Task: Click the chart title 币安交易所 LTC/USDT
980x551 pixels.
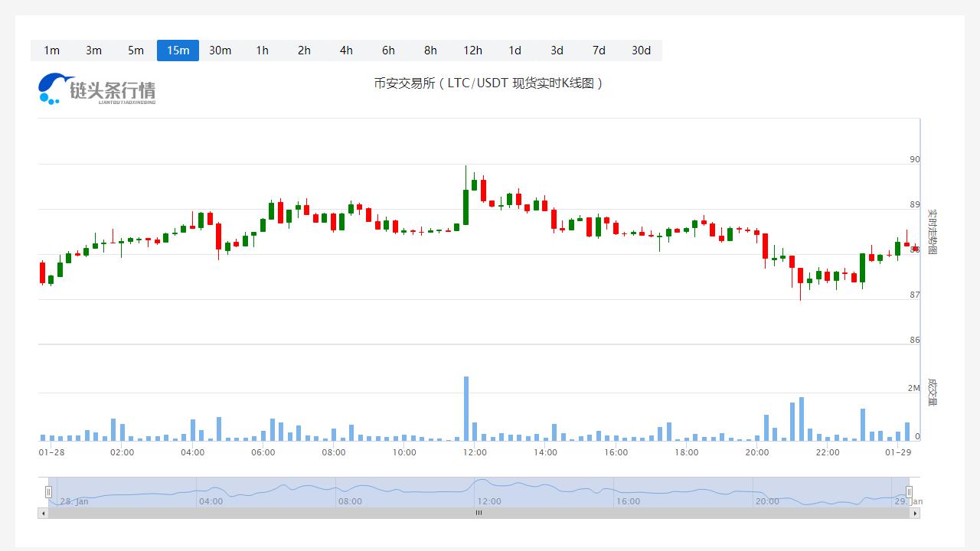Action: [x=488, y=83]
